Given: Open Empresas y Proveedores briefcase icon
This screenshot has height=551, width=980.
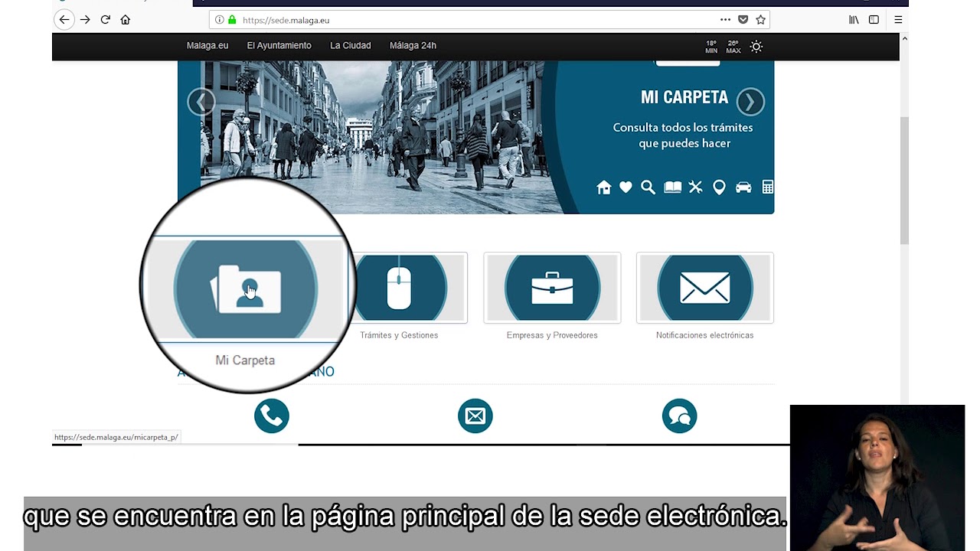Looking at the screenshot, I should (x=551, y=288).
